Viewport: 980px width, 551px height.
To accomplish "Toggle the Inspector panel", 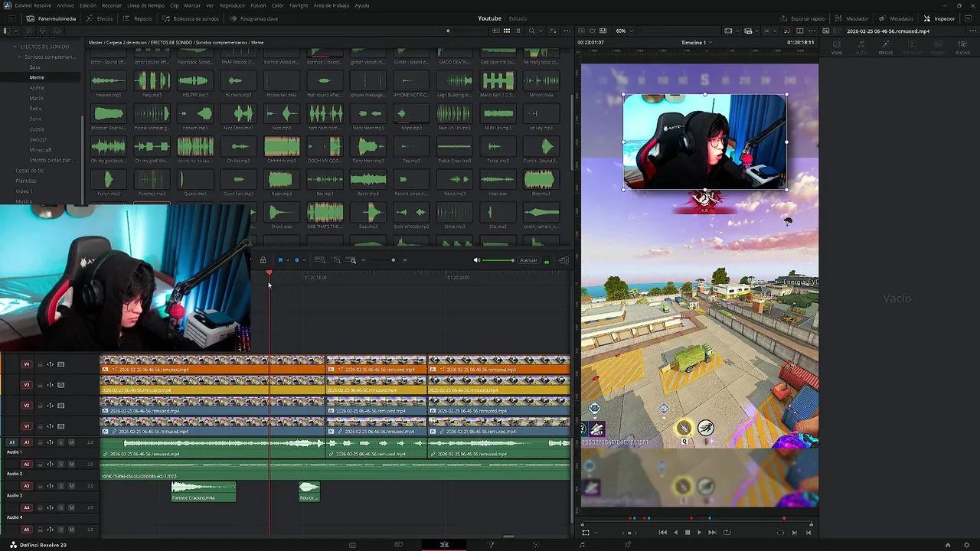I will coord(939,18).
